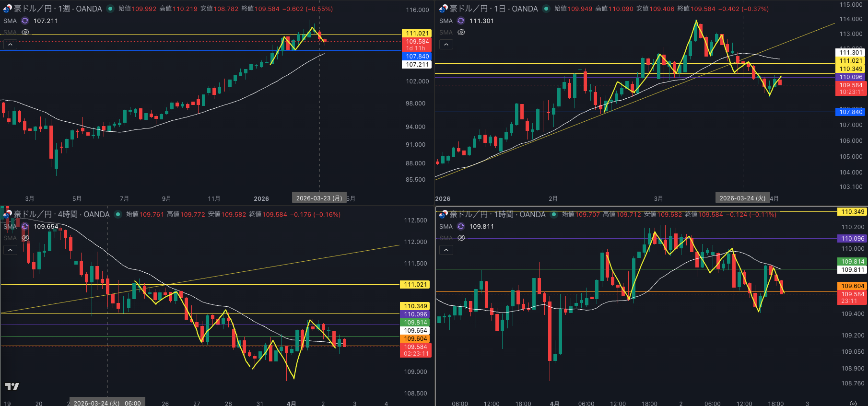Screen dimensions: 868x406
Task: Click the 豪ドル/円 1日 symbol title
Action: tap(493, 9)
